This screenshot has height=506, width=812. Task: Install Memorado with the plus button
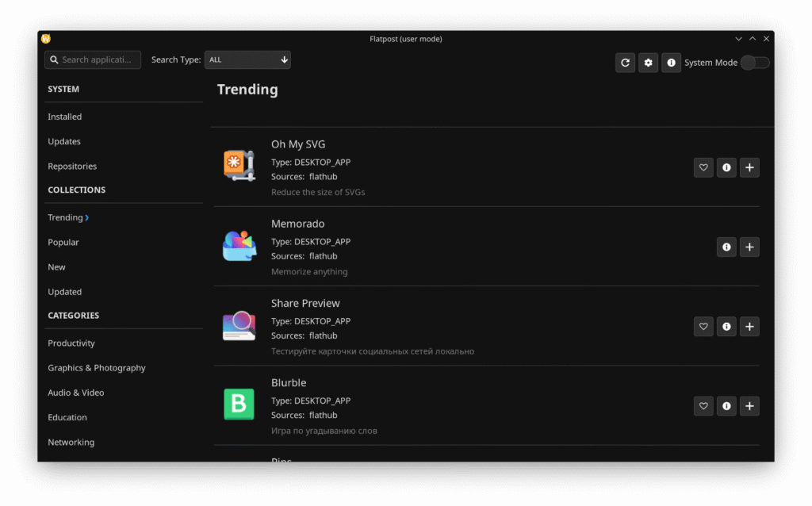click(749, 247)
